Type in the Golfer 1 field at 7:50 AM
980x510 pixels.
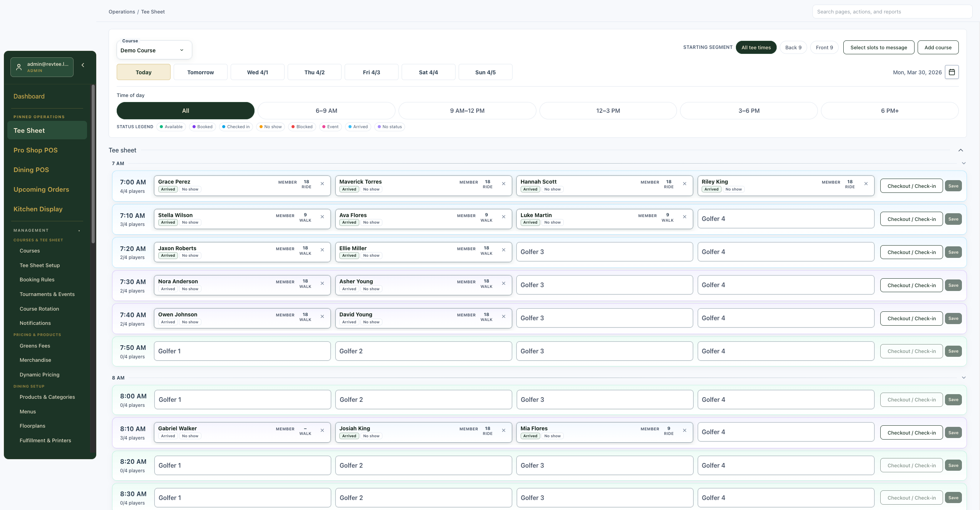tap(242, 351)
